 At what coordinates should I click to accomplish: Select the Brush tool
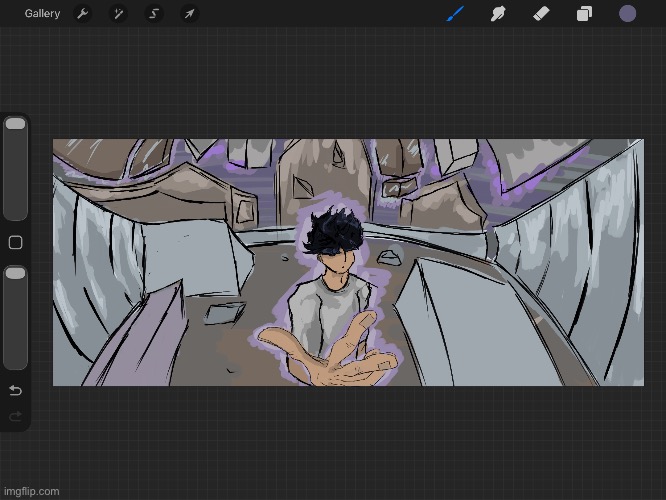(x=456, y=14)
